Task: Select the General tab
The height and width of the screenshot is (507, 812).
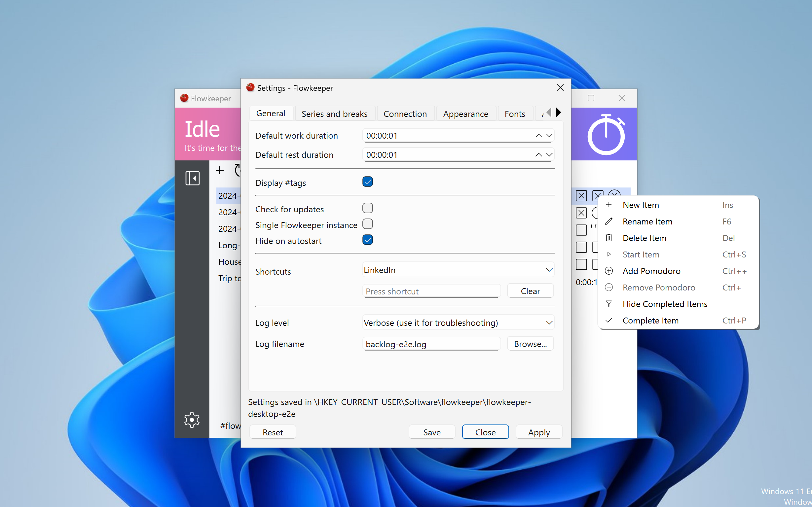Action: click(271, 113)
